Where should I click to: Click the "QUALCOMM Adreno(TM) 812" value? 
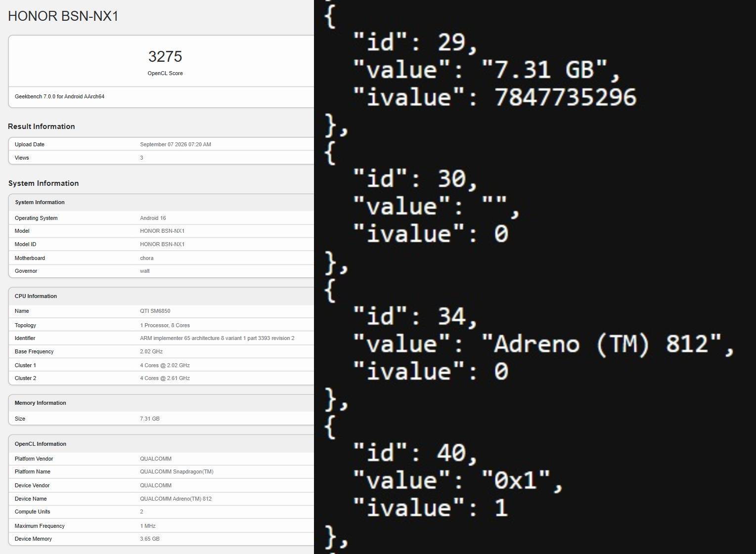(176, 499)
